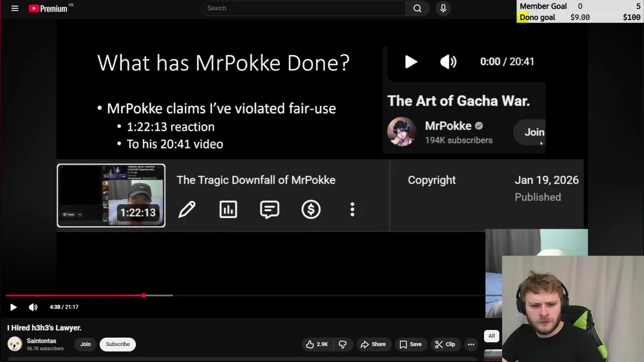Click The Art of Gacha War. title
This screenshot has height=362, width=644.
(458, 101)
